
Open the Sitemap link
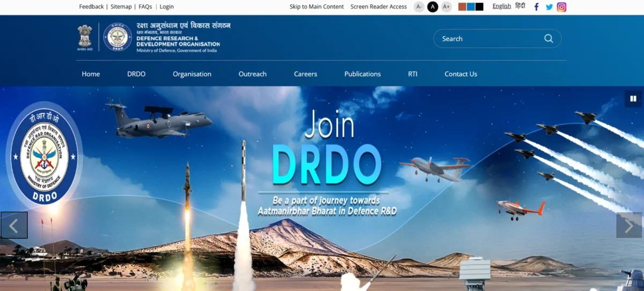(x=121, y=6)
